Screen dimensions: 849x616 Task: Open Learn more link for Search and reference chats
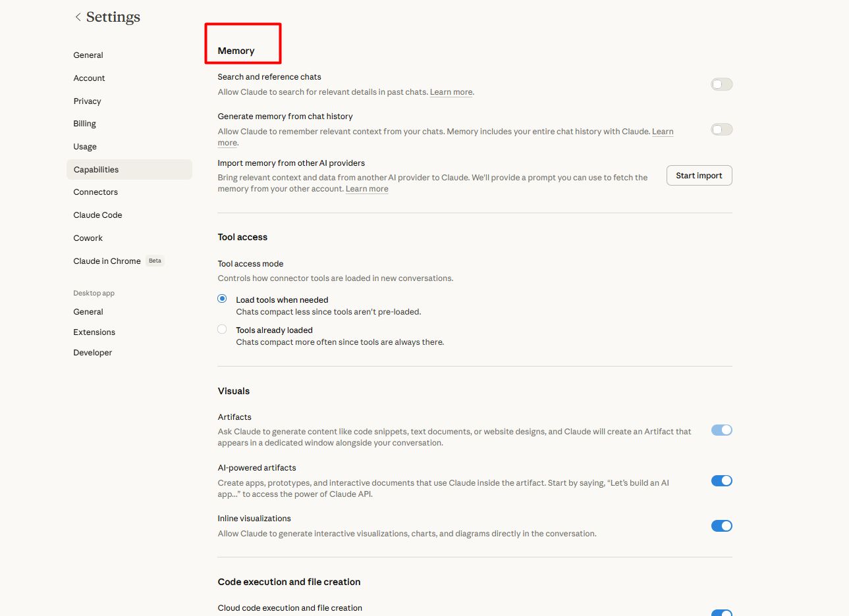(451, 92)
